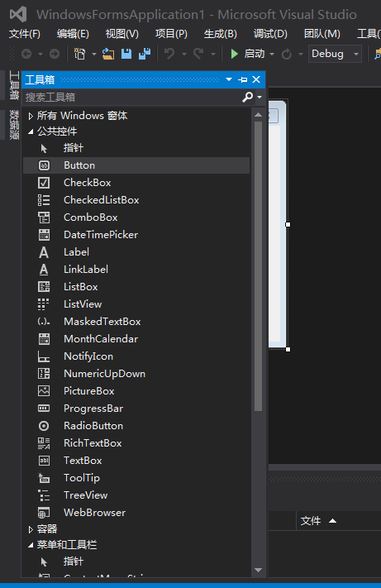Screen dimensions: 381x588
Task: Select the CheckedListBox toolbox control
Action: click(x=136, y=200)
